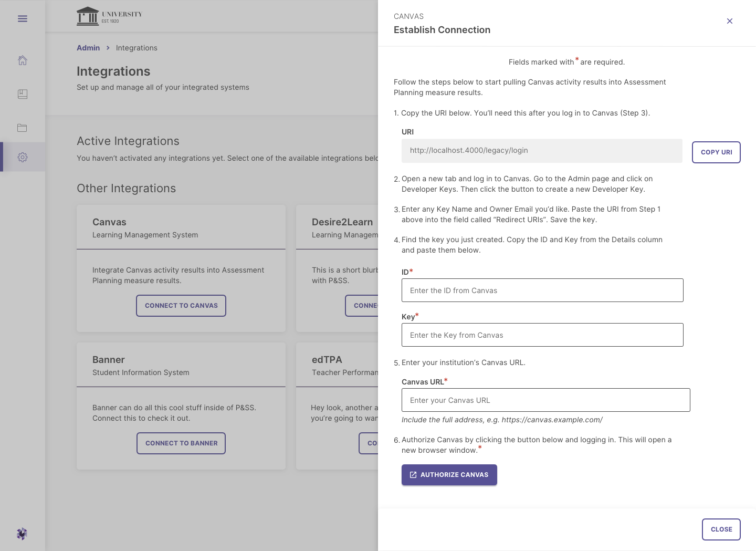Click the Connect to Banner button

181,443
